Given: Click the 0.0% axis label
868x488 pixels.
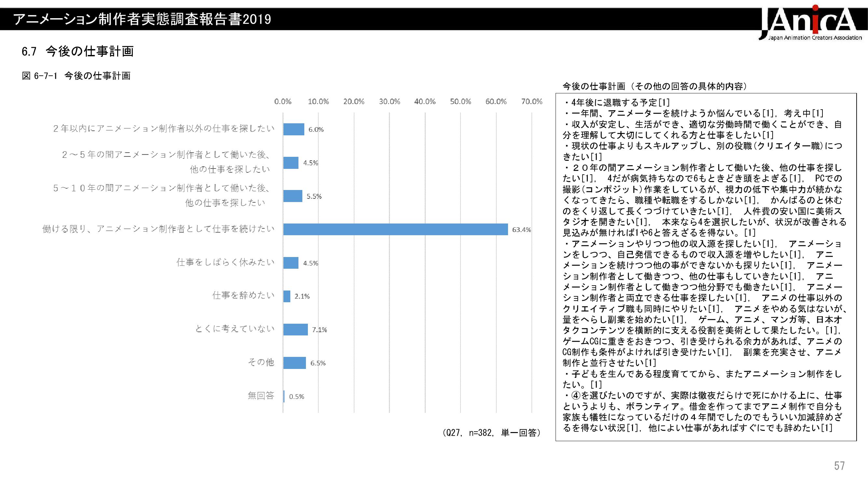Looking at the screenshot, I should pos(283,102).
